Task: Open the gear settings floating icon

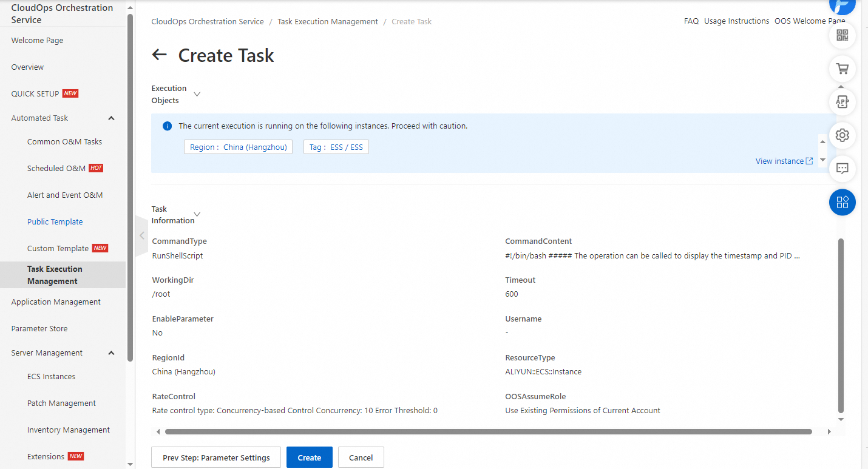Action: click(843, 135)
